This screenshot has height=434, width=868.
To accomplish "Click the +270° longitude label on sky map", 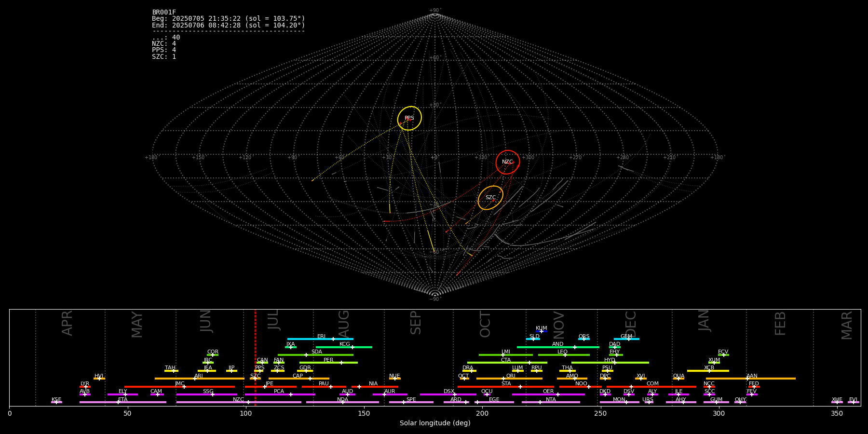I will coord(576,158).
